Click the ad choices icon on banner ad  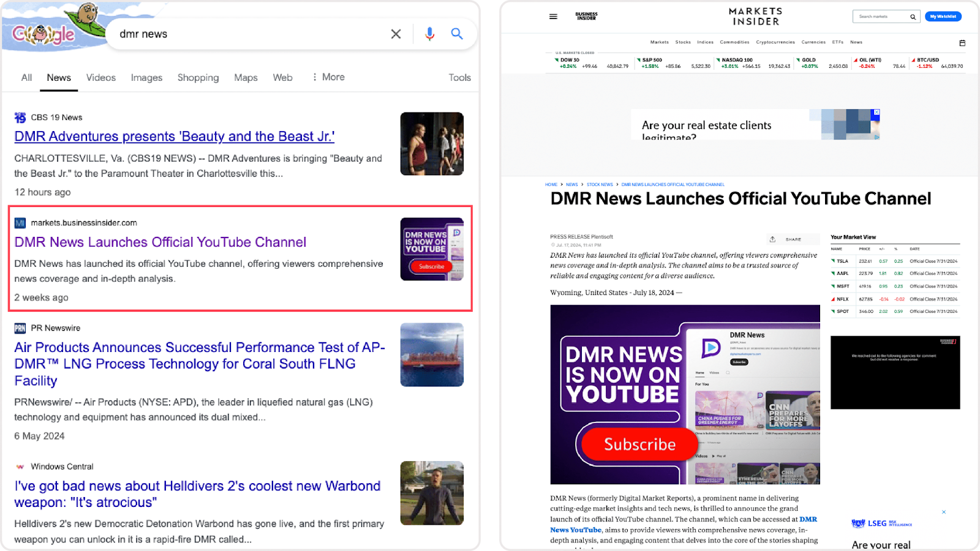click(876, 137)
